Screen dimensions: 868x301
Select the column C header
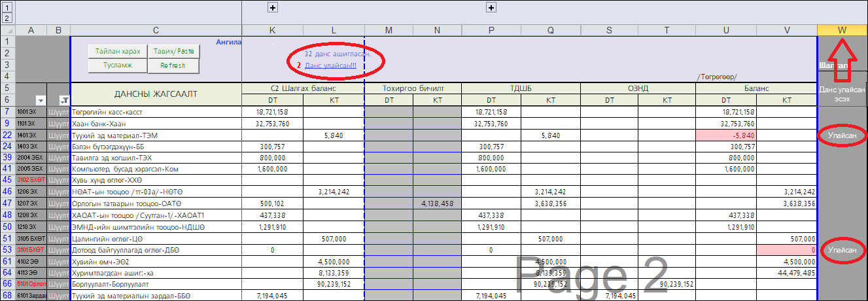click(156, 29)
